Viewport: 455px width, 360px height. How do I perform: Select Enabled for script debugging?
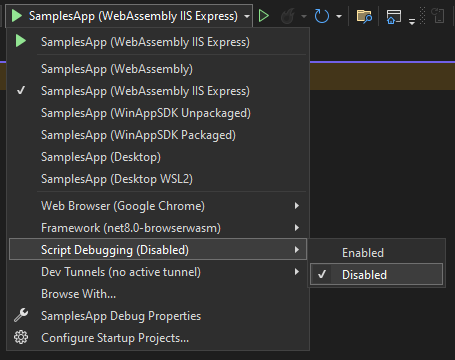click(376, 253)
